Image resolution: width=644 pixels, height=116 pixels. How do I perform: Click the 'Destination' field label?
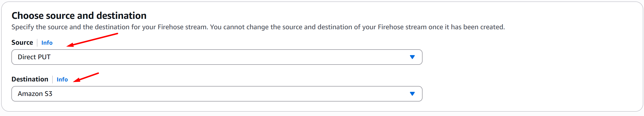pos(30,79)
